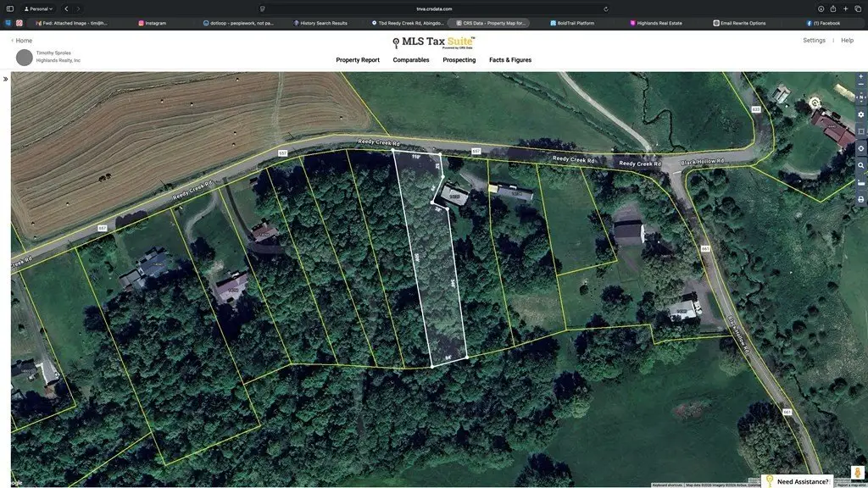
Task: Click the Settings link
Action: pos(814,41)
